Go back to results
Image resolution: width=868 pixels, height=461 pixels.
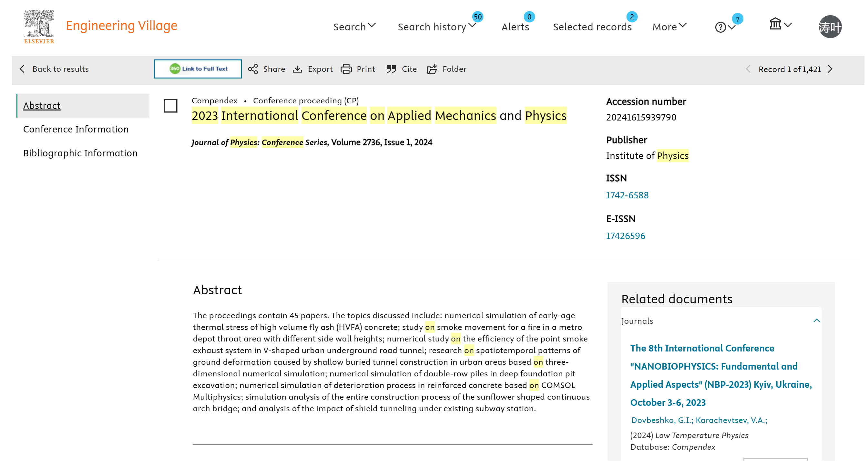point(54,69)
